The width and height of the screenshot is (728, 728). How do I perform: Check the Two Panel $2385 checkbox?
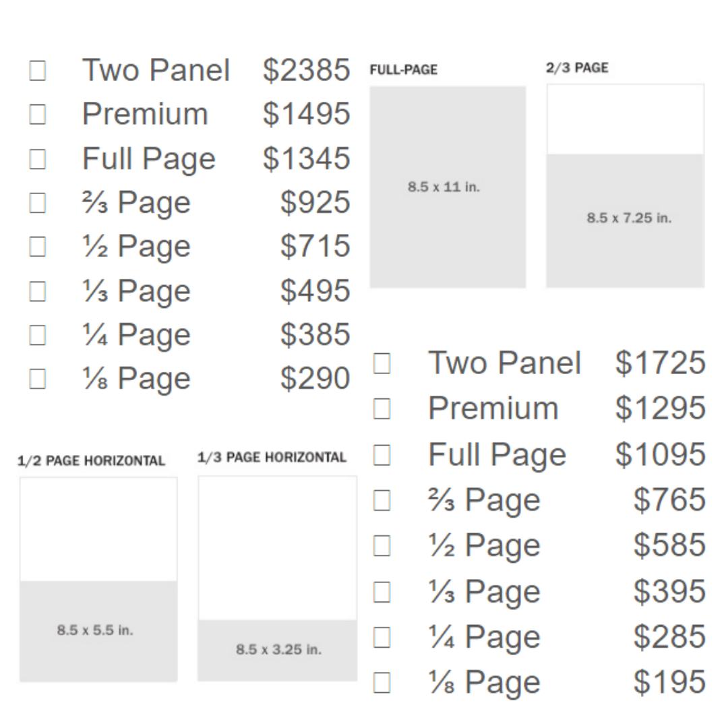(x=38, y=71)
